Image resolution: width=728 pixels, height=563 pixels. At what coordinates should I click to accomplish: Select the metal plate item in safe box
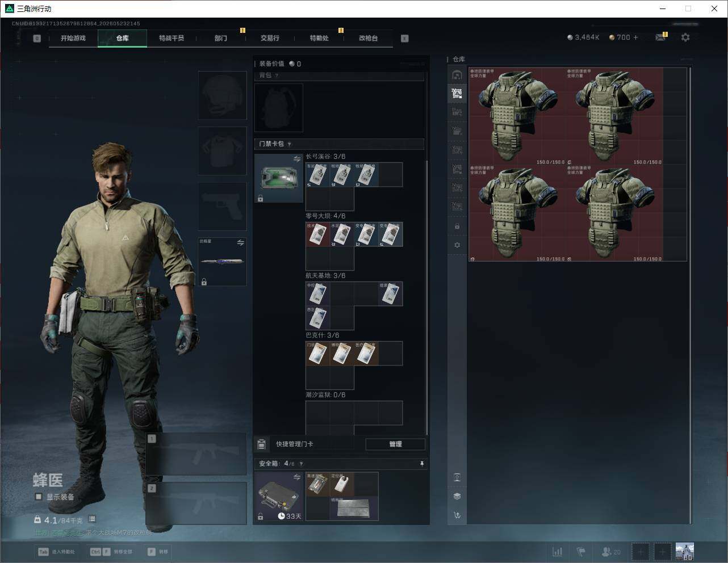pos(354,508)
